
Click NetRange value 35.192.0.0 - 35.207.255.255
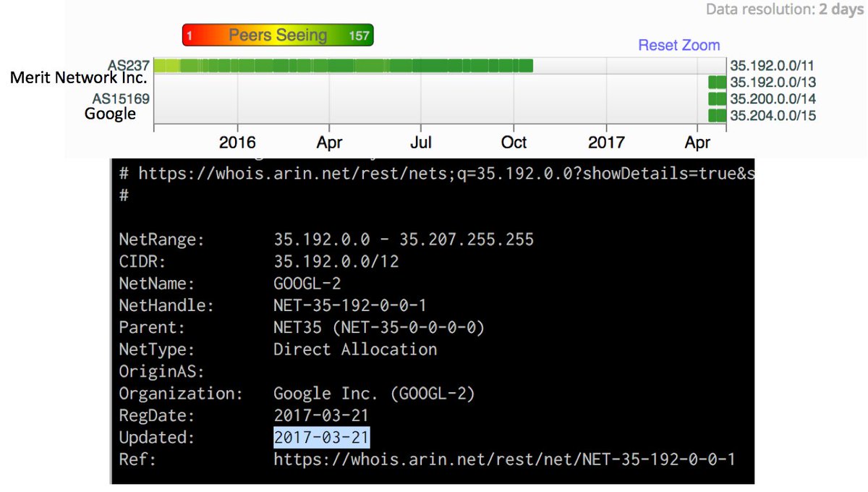(404, 239)
